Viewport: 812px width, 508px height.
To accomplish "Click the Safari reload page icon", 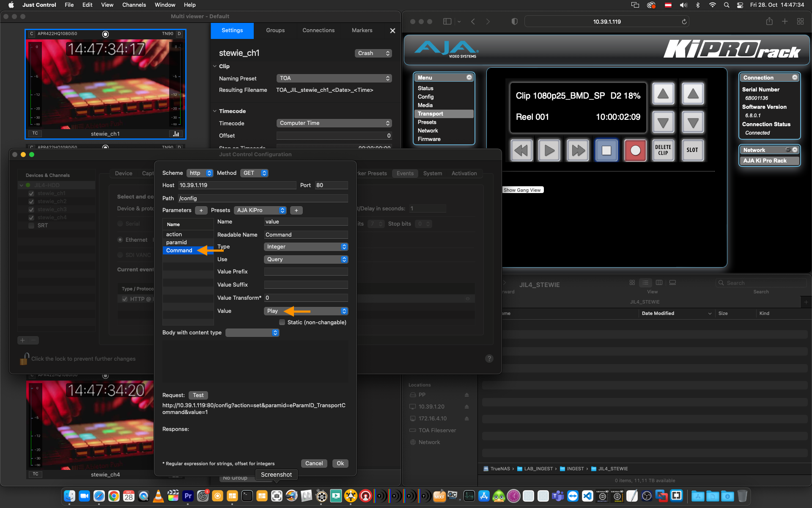I will (684, 22).
